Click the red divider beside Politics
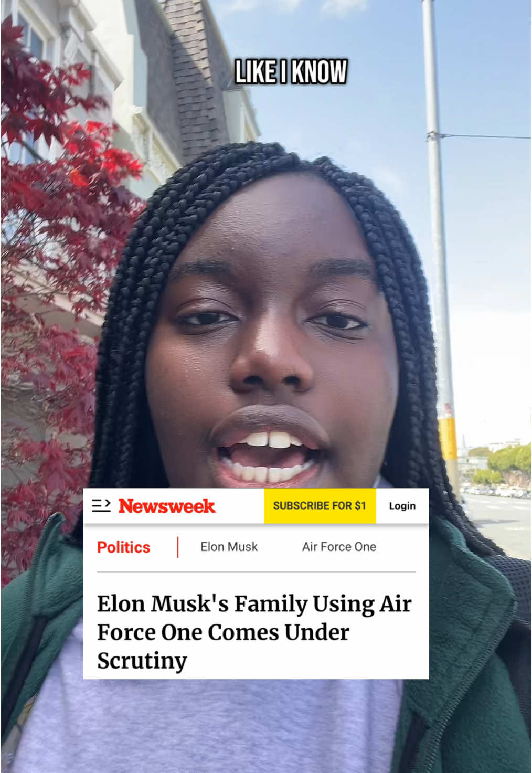Screen dimensions: 532x773 [178, 547]
